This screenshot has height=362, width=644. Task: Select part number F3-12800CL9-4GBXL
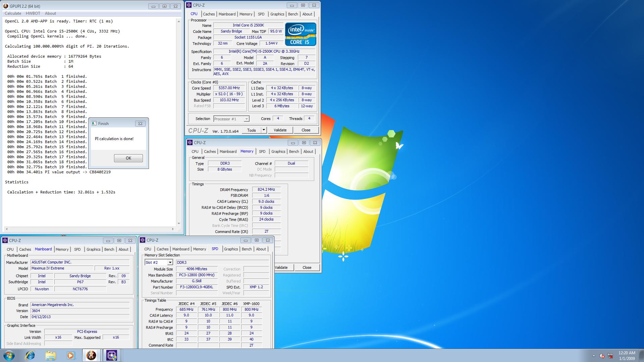click(197, 287)
